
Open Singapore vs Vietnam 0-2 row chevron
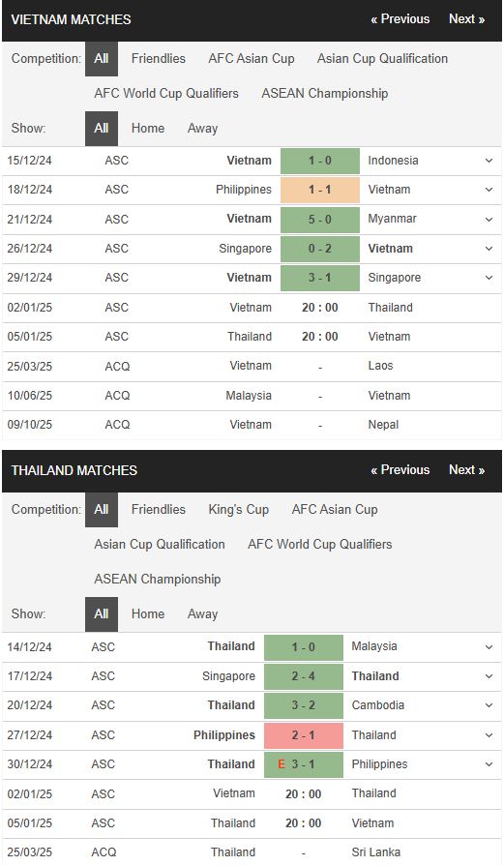tap(489, 249)
